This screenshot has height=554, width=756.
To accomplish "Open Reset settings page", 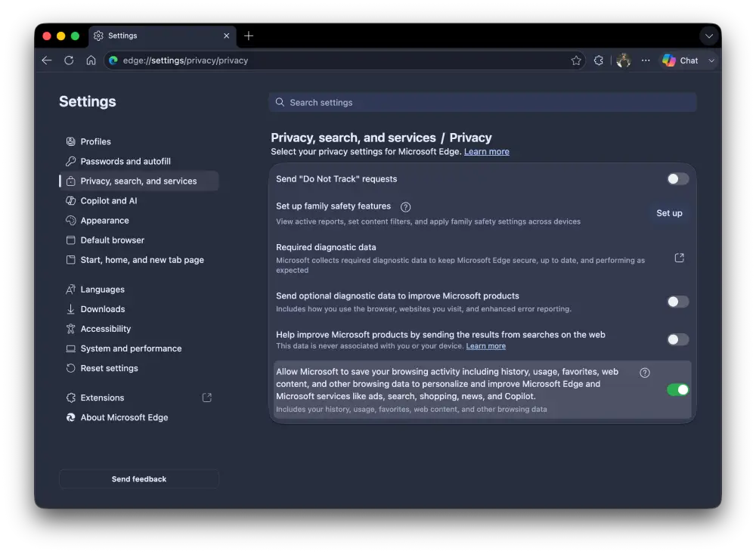I will point(139,368).
